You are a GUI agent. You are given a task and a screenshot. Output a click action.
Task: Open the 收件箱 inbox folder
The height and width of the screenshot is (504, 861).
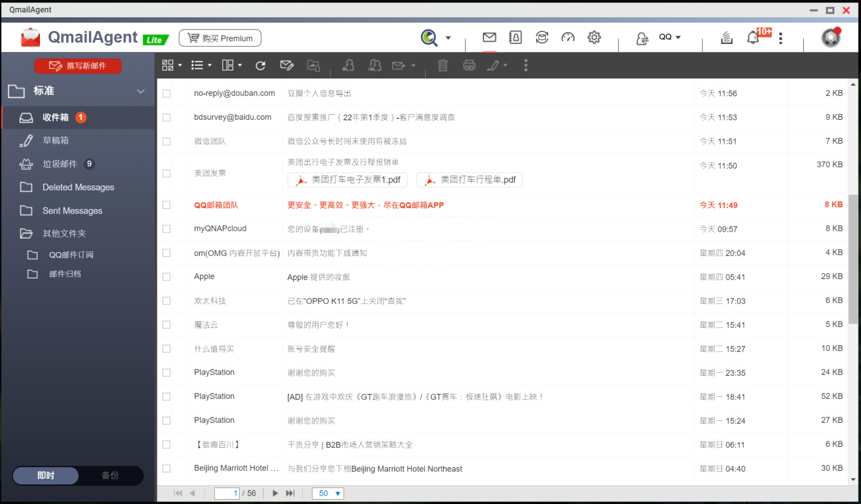click(x=79, y=117)
